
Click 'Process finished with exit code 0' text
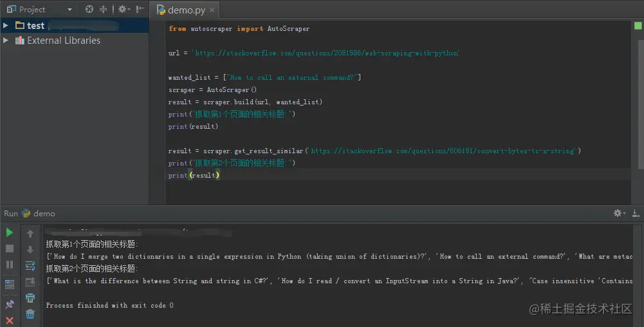click(x=109, y=305)
